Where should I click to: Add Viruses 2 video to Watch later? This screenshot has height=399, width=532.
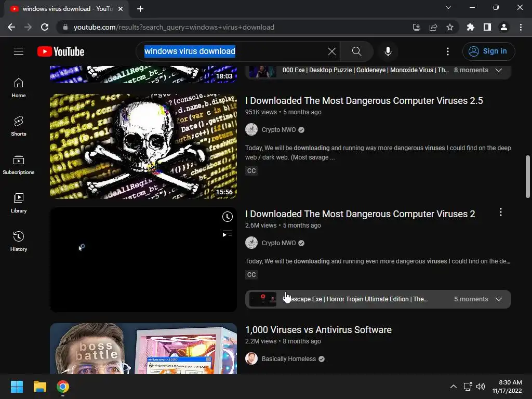(228, 217)
